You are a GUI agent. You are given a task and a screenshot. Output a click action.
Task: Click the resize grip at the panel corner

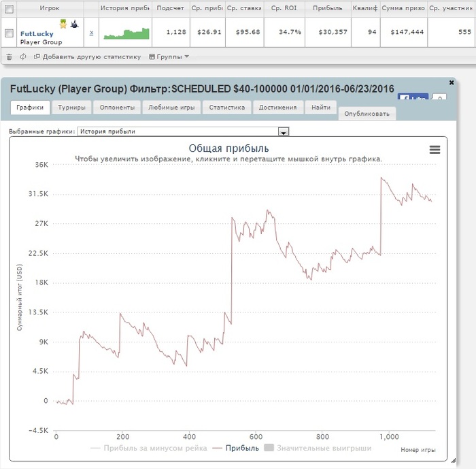(x=454, y=460)
